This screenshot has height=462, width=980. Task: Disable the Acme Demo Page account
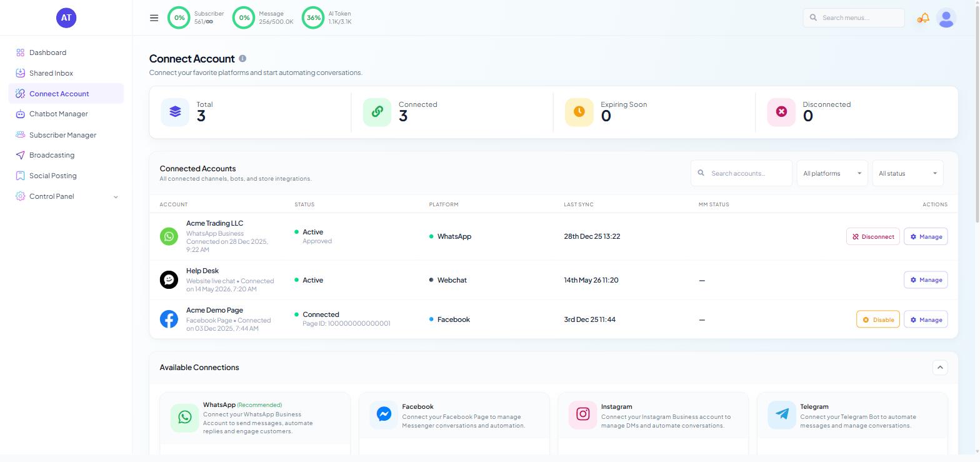tap(877, 319)
